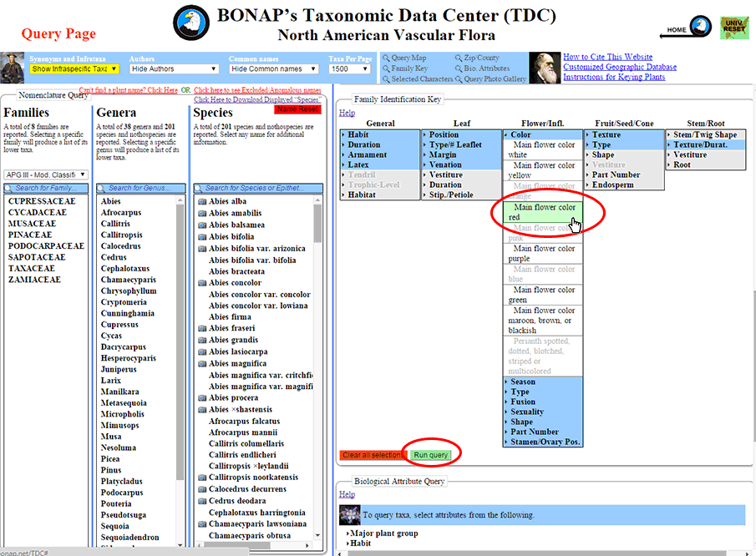Click the BONAP eagle logo beside the title
756x556 pixels.
pos(191,23)
